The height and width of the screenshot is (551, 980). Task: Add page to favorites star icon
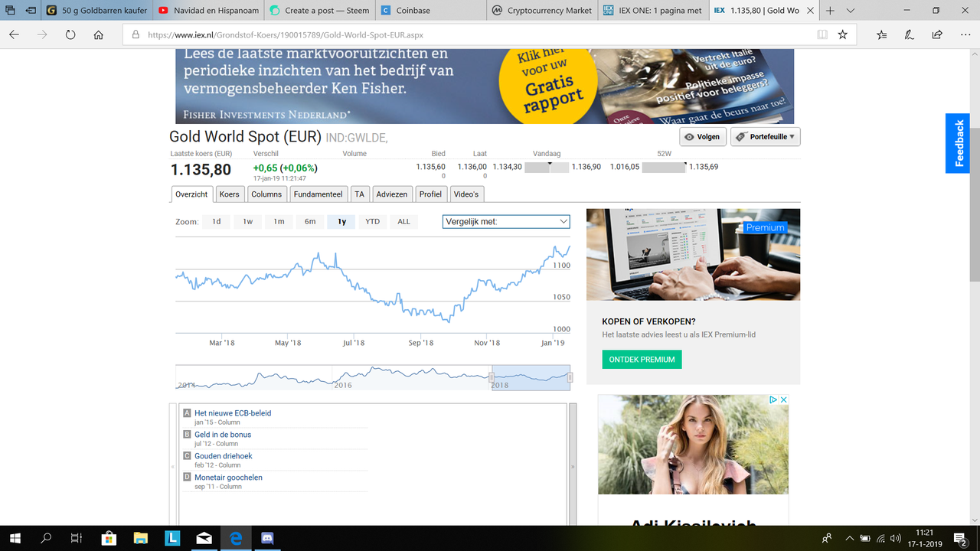pos(842,34)
